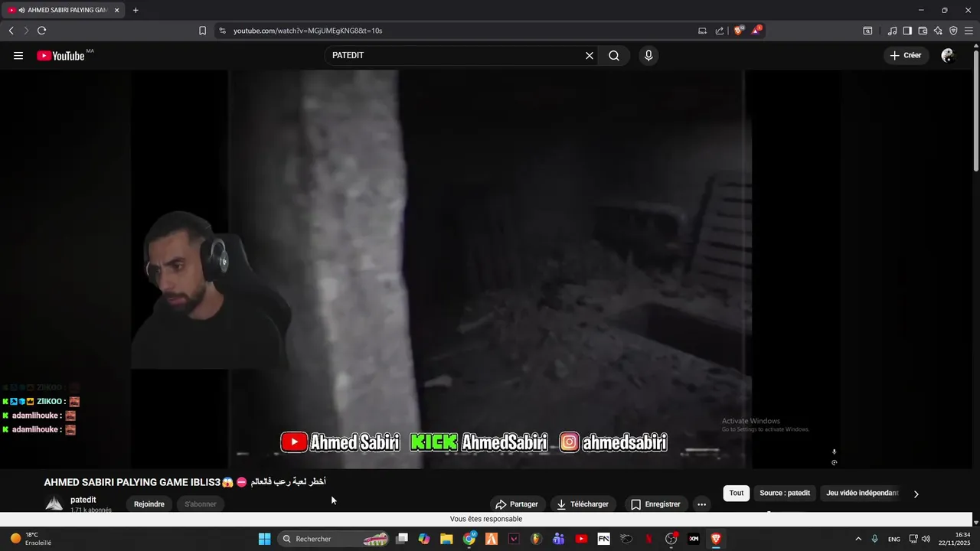Click the Brave browser taskbar icon

(716, 539)
